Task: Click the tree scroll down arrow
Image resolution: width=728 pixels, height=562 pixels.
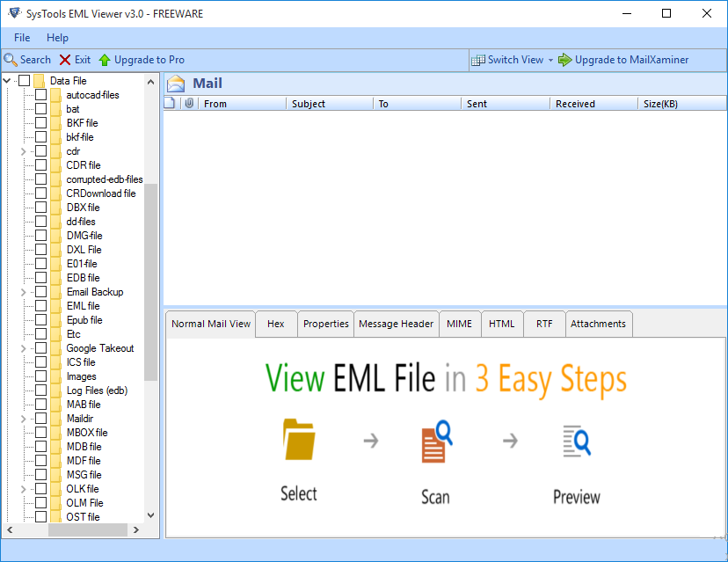Action: point(150,515)
